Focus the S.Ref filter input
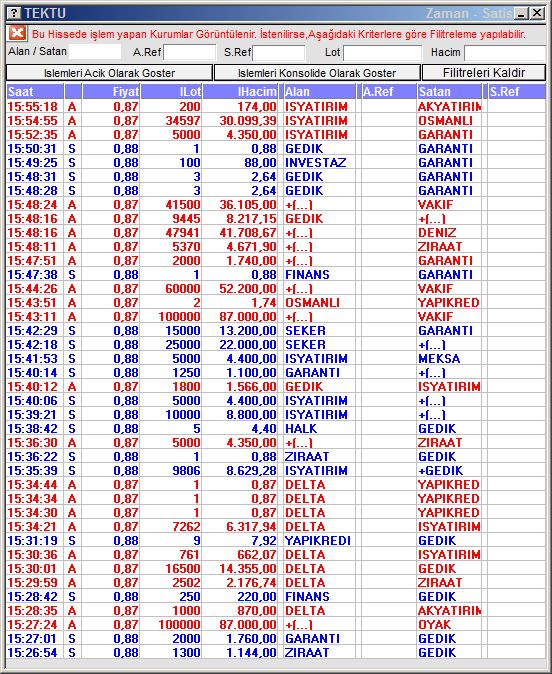Image resolution: width=552 pixels, height=674 pixels. [x=279, y=53]
